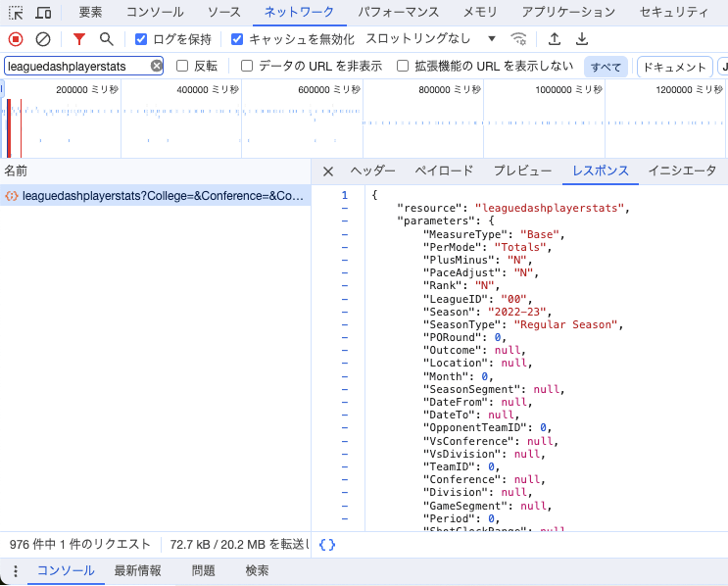728x586 pixels.
Task: Open the drawer 最新情報 tab
Action: (138, 570)
